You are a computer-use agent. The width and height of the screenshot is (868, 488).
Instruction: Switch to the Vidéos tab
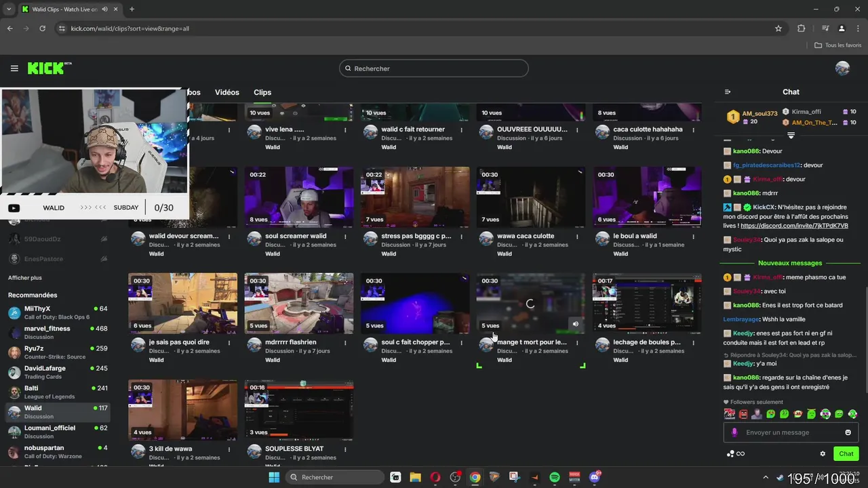[227, 92]
